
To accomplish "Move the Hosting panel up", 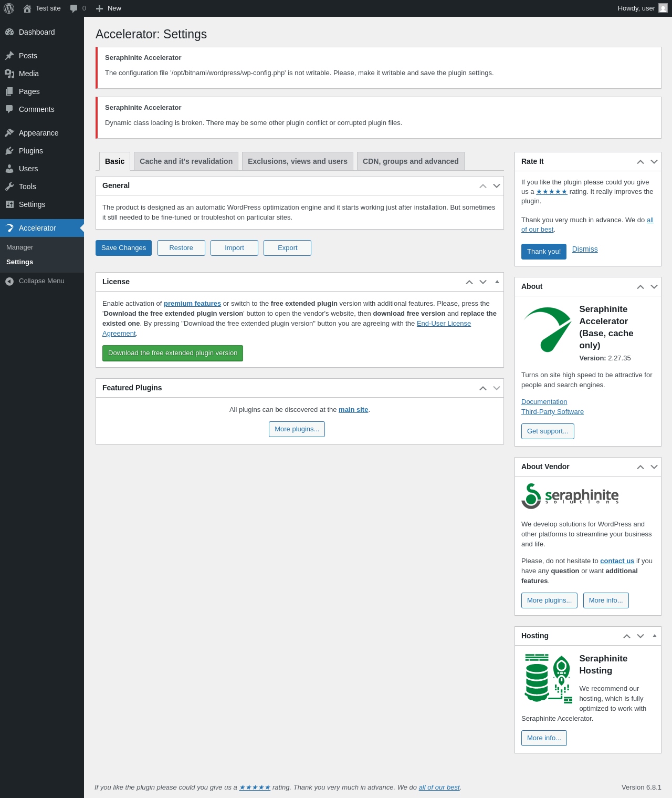I will pyautogui.click(x=627, y=636).
